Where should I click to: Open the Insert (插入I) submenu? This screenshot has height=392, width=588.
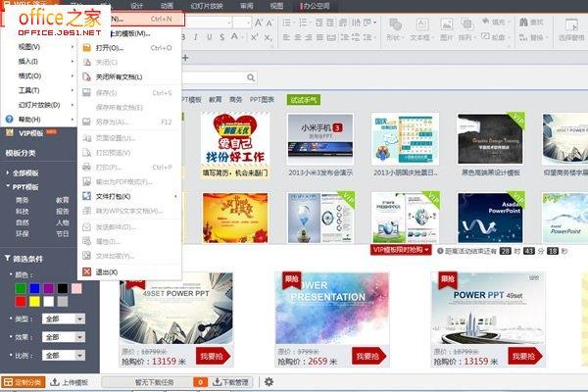click(39, 61)
